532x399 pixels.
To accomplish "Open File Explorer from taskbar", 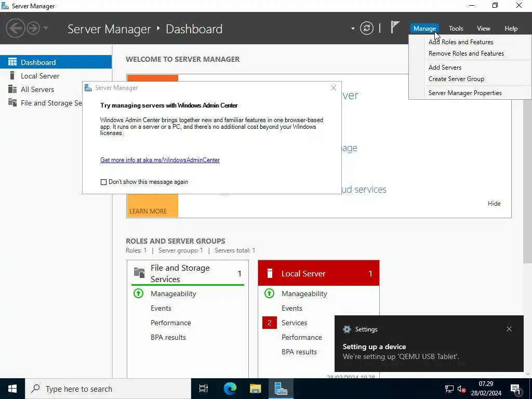I will [256, 389].
